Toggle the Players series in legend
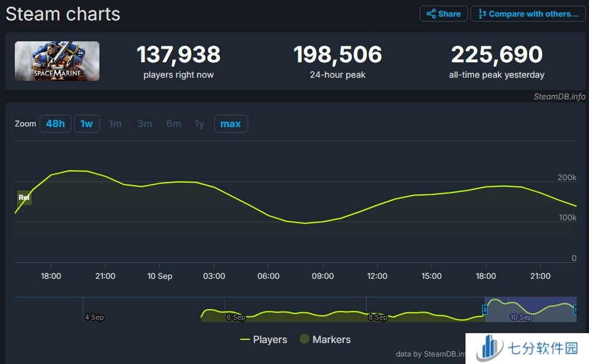Screen dimensions: 589x364 pyautogui.click(x=270, y=339)
